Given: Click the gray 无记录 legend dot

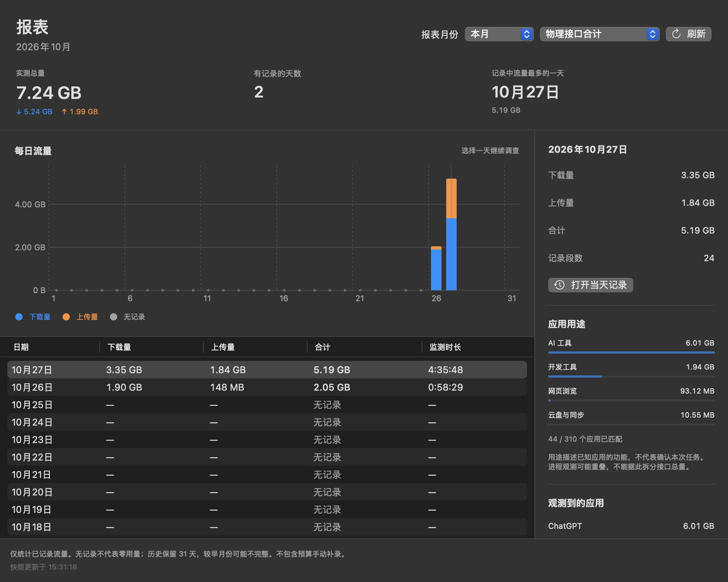Looking at the screenshot, I should coord(114,317).
